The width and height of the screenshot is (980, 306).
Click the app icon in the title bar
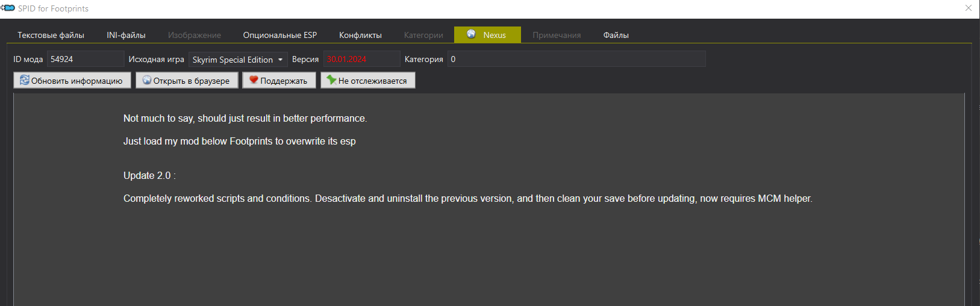point(8,8)
